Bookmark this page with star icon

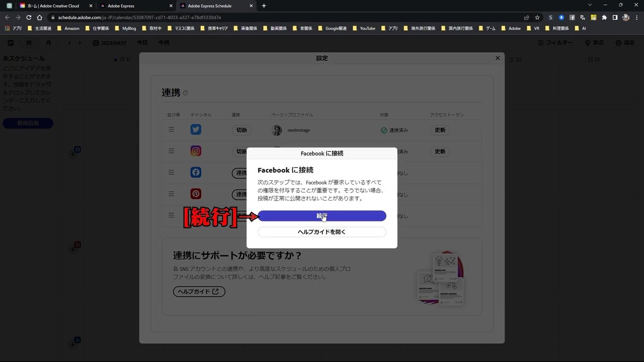click(x=537, y=17)
